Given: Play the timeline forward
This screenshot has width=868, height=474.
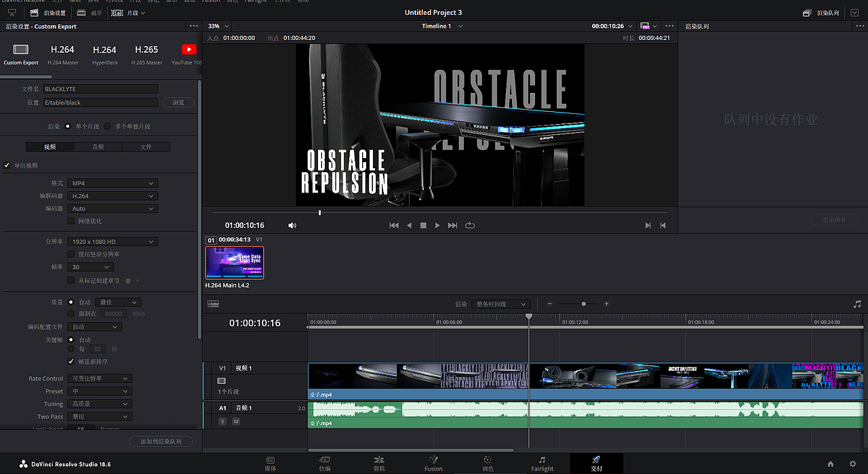Looking at the screenshot, I should click(437, 225).
